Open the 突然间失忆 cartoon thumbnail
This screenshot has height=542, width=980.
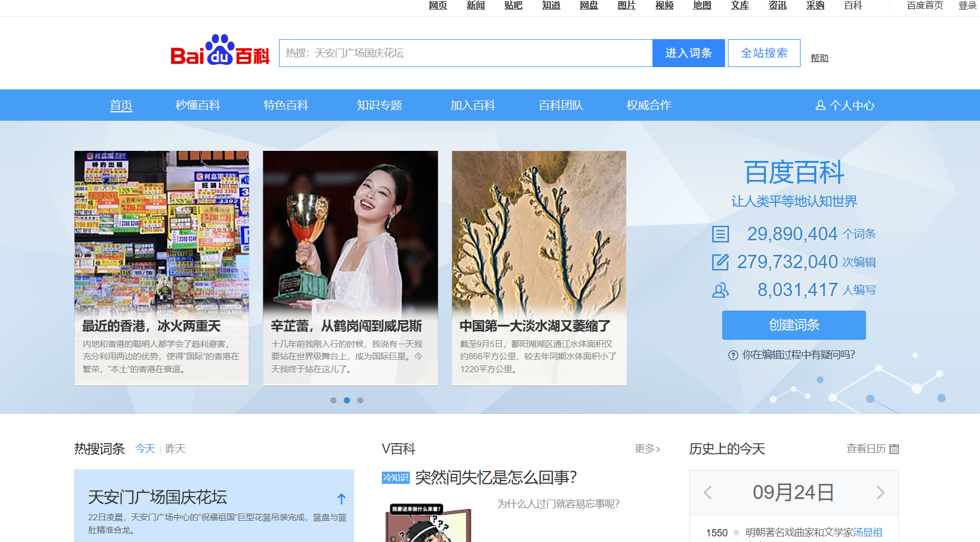click(428, 522)
